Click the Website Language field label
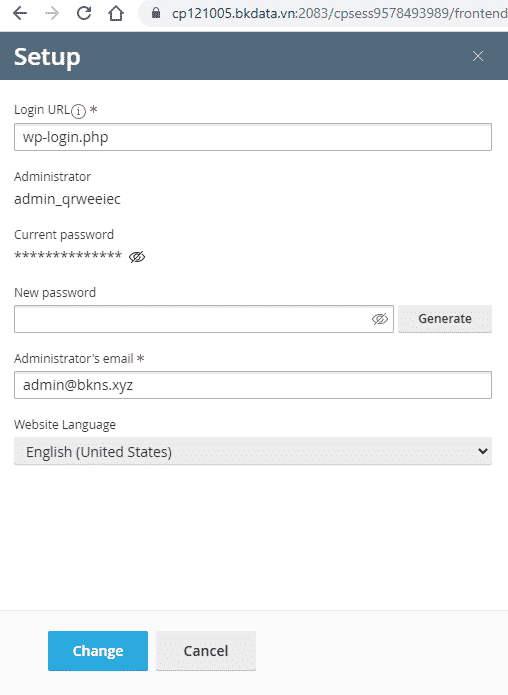 [65, 425]
